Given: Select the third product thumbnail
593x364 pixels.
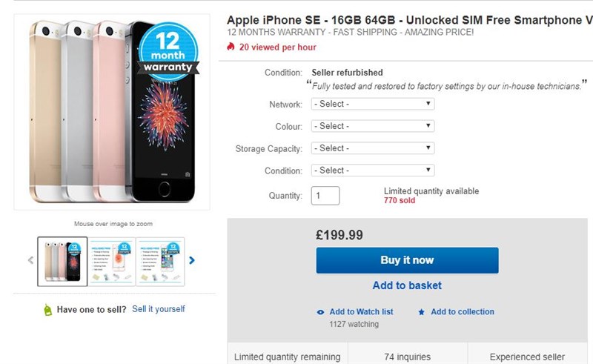Looking at the screenshot, I should (x=160, y=261).
